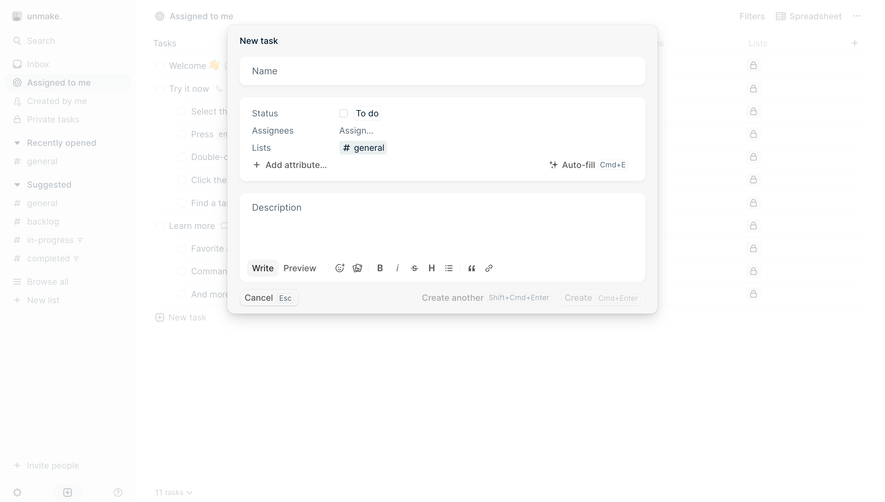Open the unmake. workspace menu

coord(37,16)
